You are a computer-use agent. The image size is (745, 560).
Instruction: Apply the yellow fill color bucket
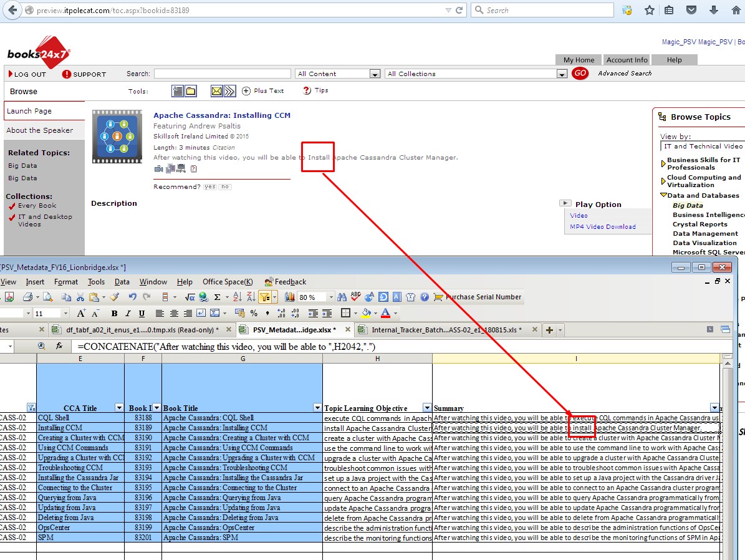click(365, 313)
